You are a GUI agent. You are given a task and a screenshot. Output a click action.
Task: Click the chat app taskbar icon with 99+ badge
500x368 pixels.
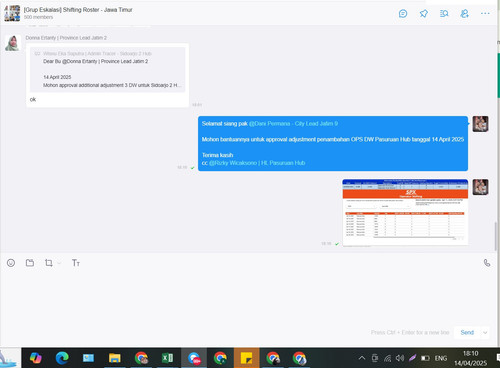pyautogui.click(x=194, y=358)
